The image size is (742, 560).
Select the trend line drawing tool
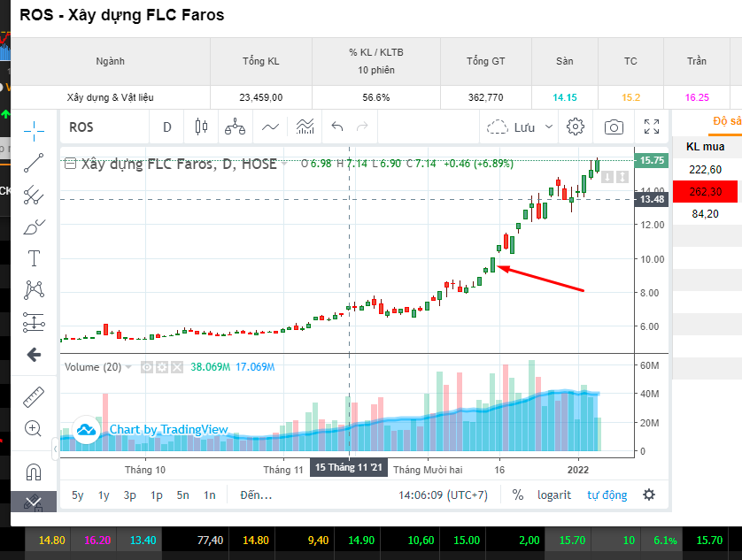34,163
